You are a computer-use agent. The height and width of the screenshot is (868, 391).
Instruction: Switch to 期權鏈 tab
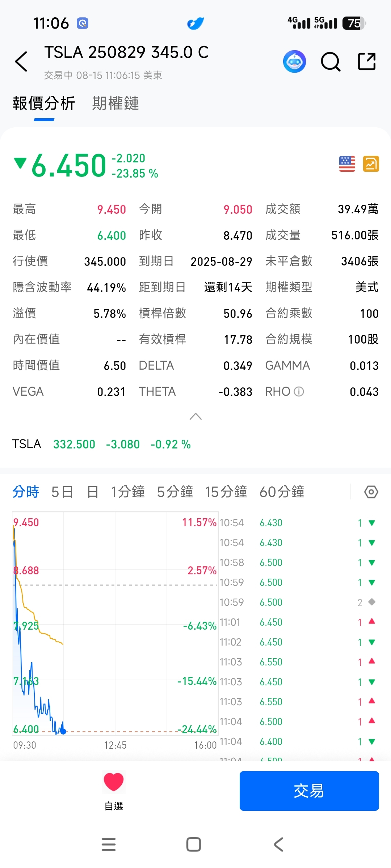point(115,103)
